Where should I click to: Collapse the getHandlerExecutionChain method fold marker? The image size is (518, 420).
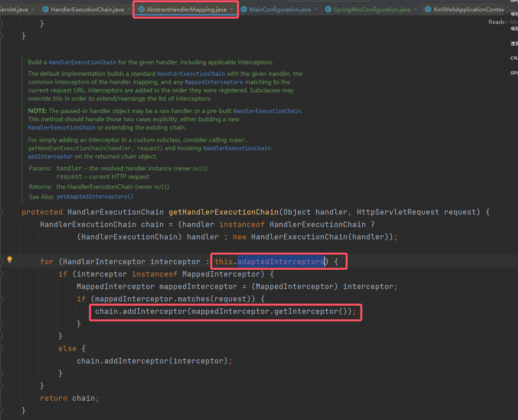[x=1, y=212]
